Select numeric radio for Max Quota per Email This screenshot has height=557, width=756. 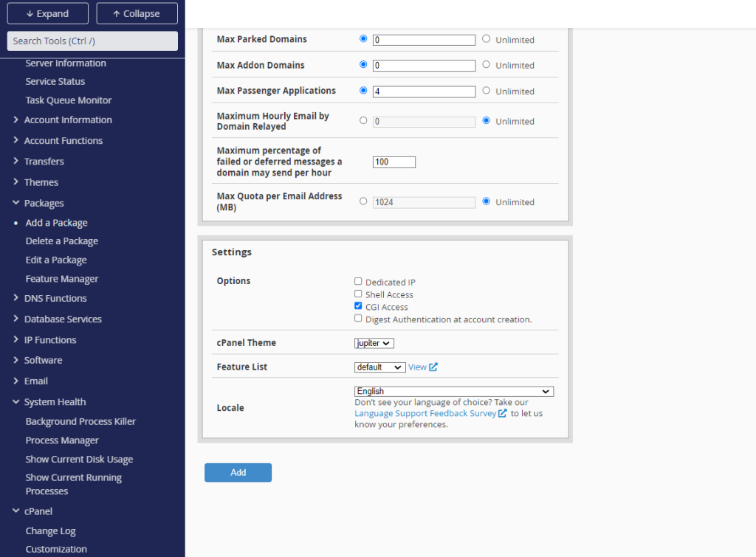pos(363,201)
